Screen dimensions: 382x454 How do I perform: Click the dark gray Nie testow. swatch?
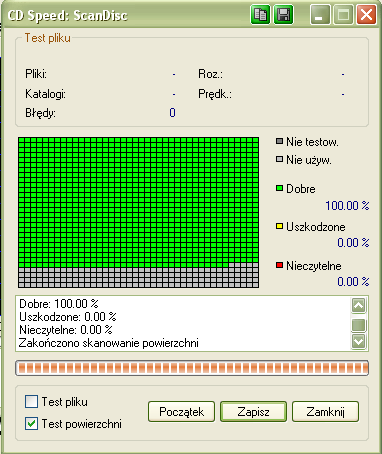point(279,141)
